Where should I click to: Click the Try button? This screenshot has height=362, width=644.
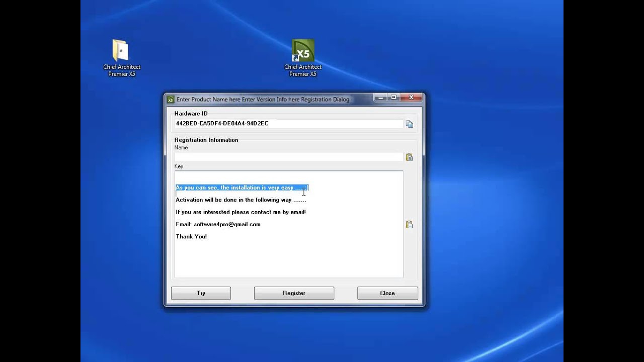(201, 293)
